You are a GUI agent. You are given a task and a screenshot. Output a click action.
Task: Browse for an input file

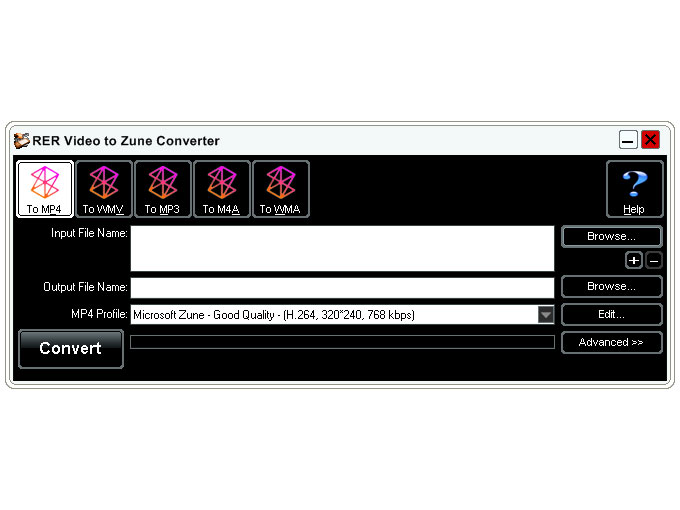tap(611, 236)
